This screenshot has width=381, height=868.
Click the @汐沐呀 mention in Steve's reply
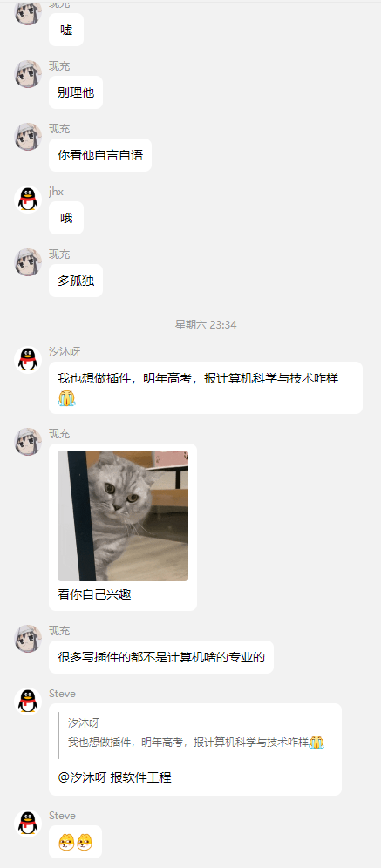82,777
